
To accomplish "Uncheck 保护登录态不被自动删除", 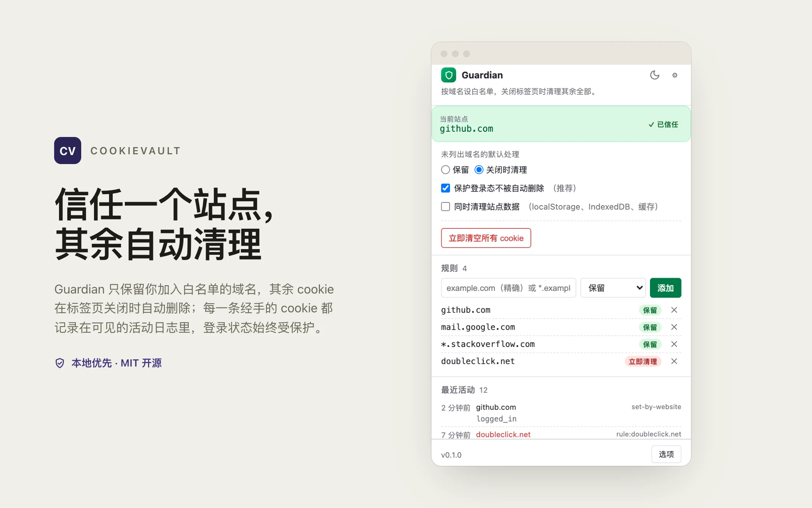I will click(445, 188).
